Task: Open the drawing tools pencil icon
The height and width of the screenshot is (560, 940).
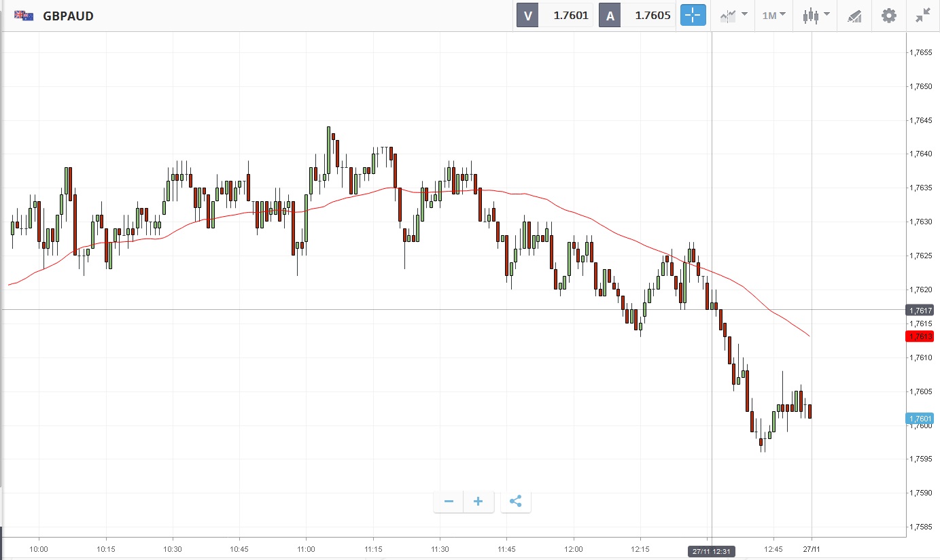Action: [854, 16]
